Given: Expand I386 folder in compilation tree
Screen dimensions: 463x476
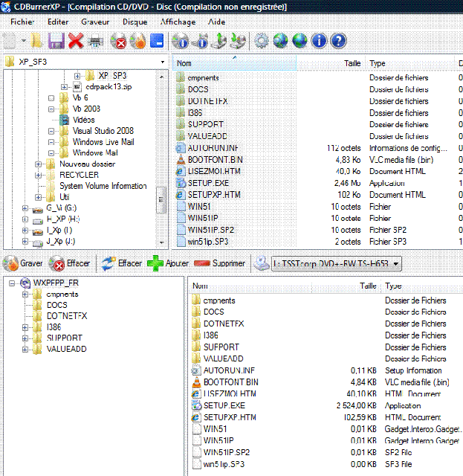Looking at the screenshot, I should (x=25, y=327).
